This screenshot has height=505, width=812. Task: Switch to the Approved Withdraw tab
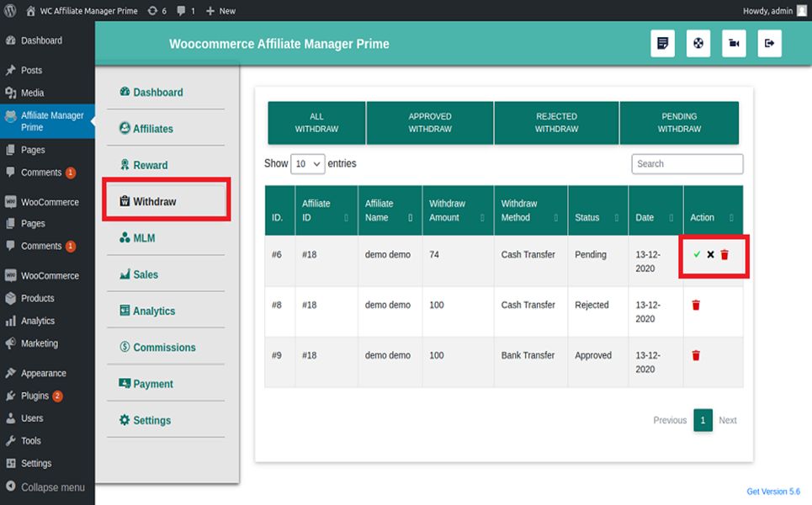pyautogui.click(x=430, y=123)
